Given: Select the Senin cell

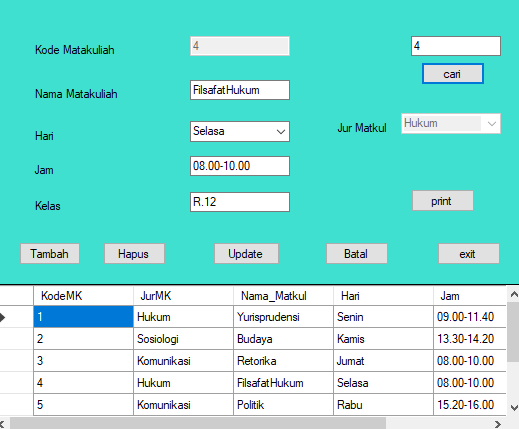Looking at the screenshot, I should pyautogui.click(x=383, y=317).
